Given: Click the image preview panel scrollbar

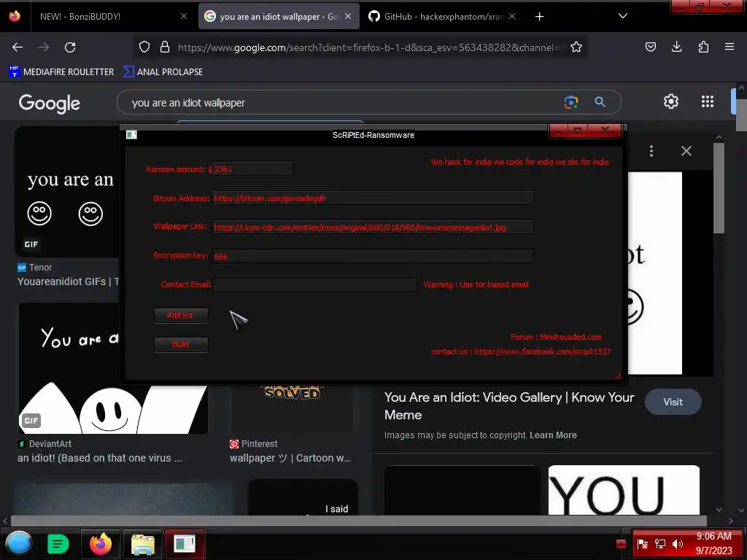Looking at the screenshot, I should (719, 188).
